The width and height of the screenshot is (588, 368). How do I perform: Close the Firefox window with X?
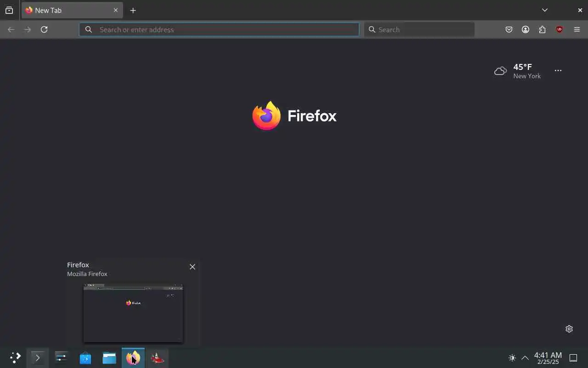[x=580, y=10]
